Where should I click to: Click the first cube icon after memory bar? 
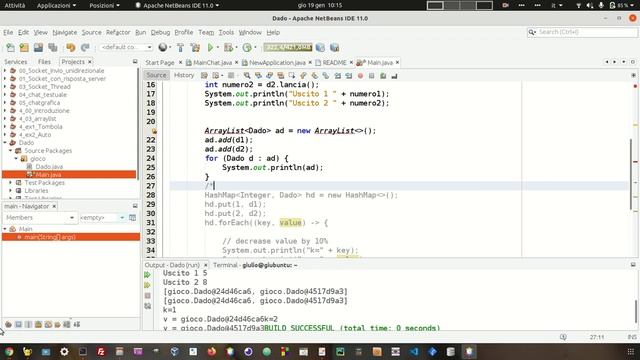tap(320, 47)
